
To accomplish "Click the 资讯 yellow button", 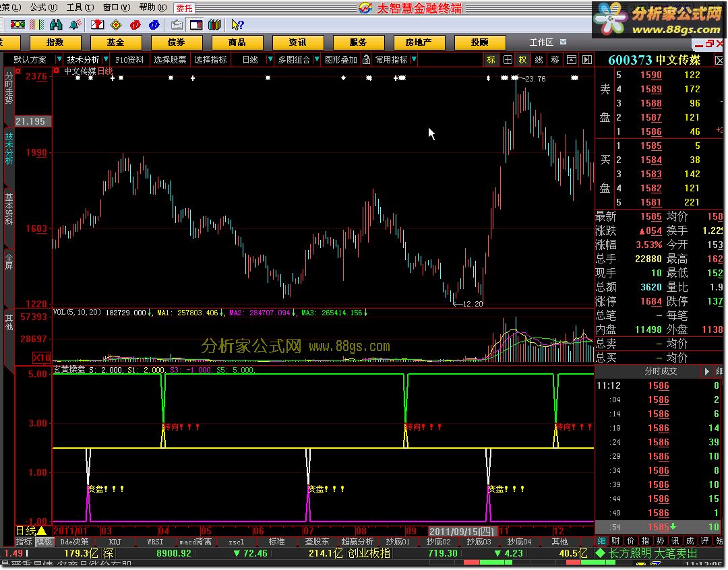I will click(x=298, y=42).
